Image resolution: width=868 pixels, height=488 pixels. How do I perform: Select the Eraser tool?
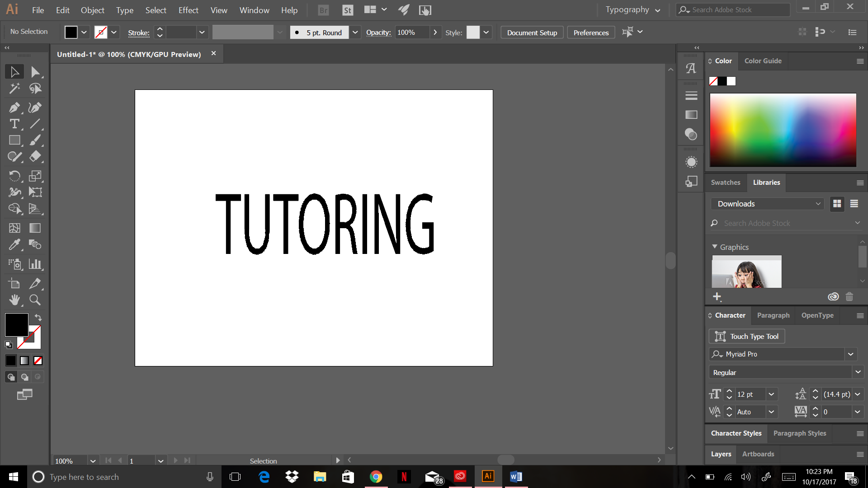click(35, 156)
